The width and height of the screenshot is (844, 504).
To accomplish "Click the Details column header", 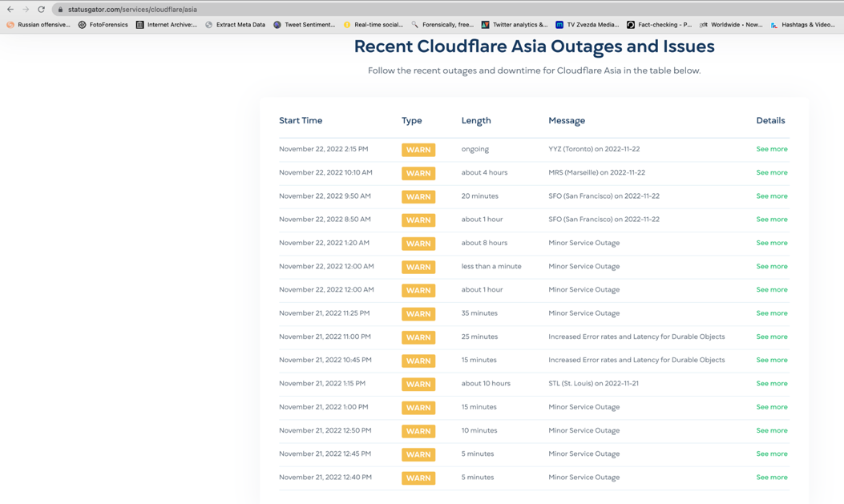I will point(770,120).
